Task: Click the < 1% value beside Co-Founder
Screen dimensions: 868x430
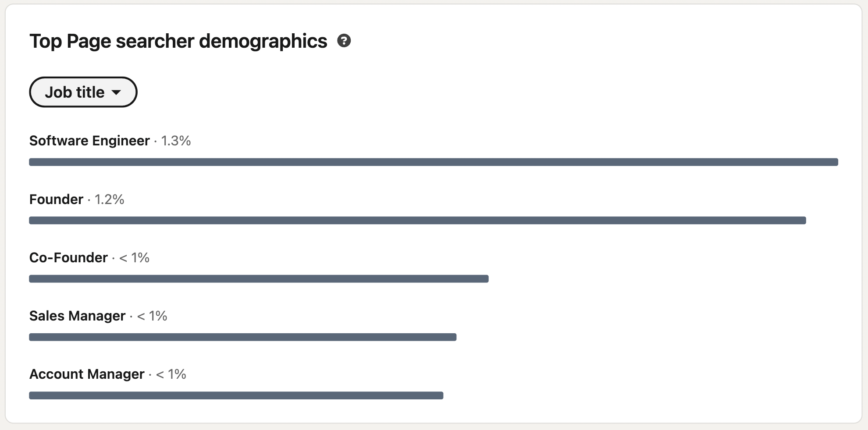Action: (134, 257)
